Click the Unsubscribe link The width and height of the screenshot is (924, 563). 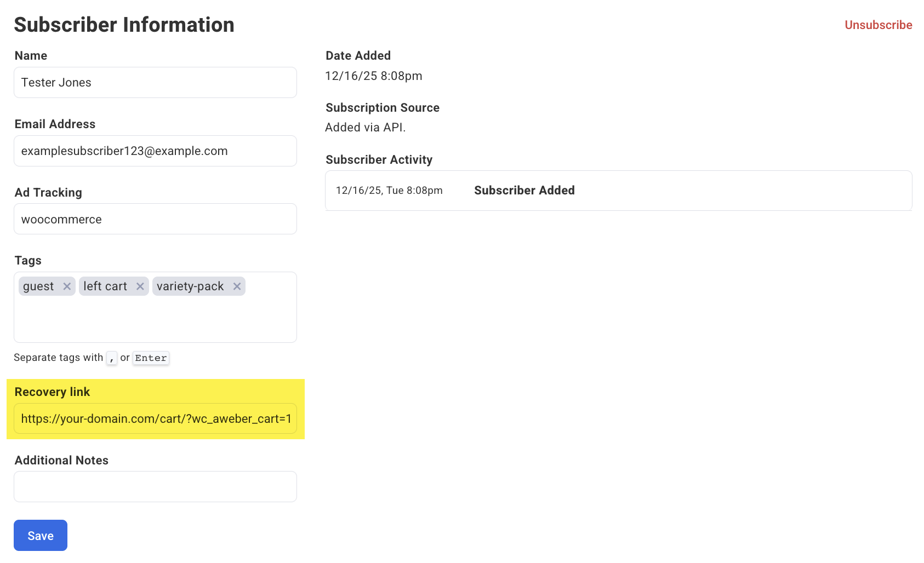pyautogui.click(x=877, y=25)
